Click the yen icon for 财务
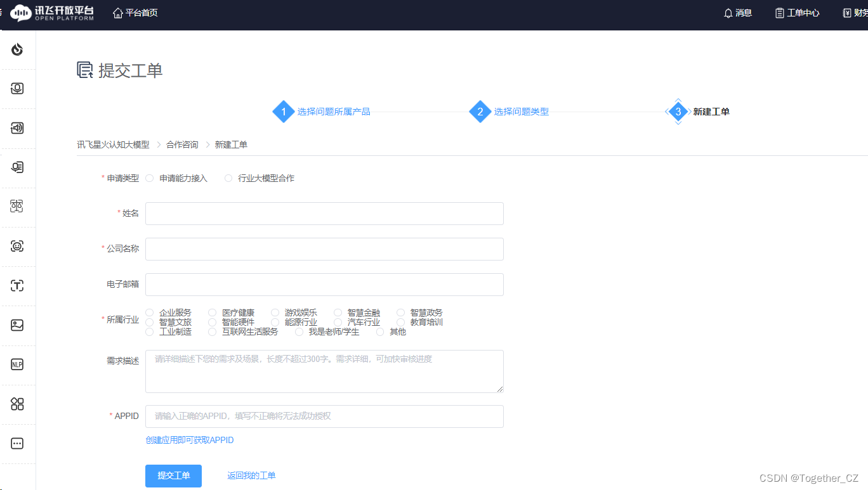The image size is (868, 490). click(x=847, y=13)
